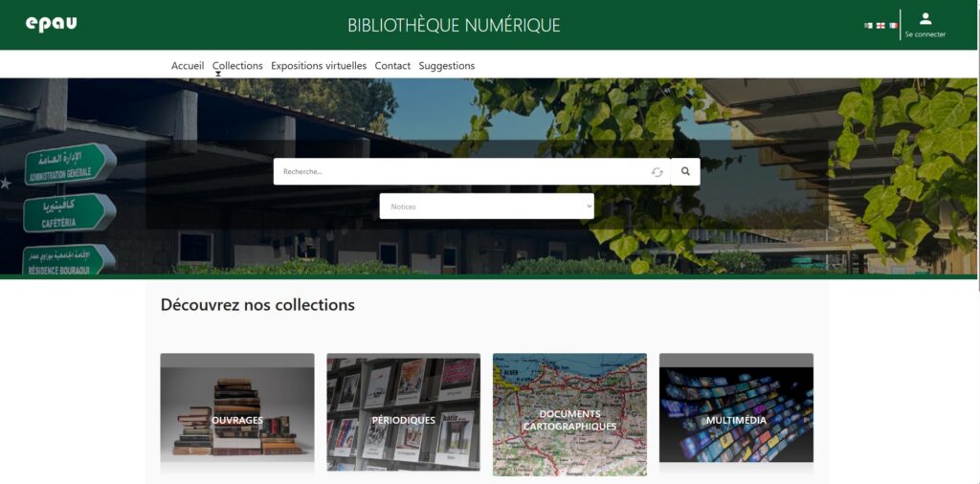Open the Suggestions page
The image size is (980, 484).
447,66
